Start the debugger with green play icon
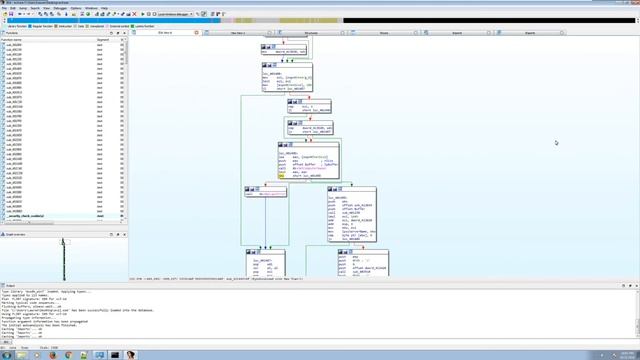This screenshot has height=360, width=640. 143,14
